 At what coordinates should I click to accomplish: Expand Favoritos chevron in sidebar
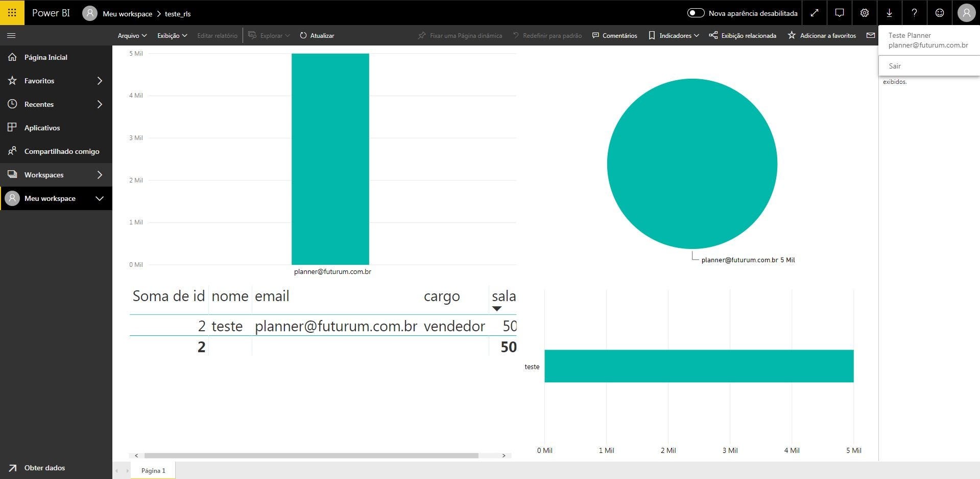[x=100, y=81]
